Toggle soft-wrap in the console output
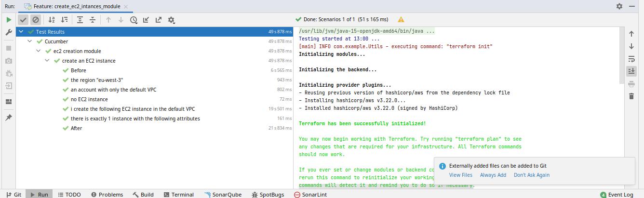Viewport: 644px width, 198px height. point(631,59)
